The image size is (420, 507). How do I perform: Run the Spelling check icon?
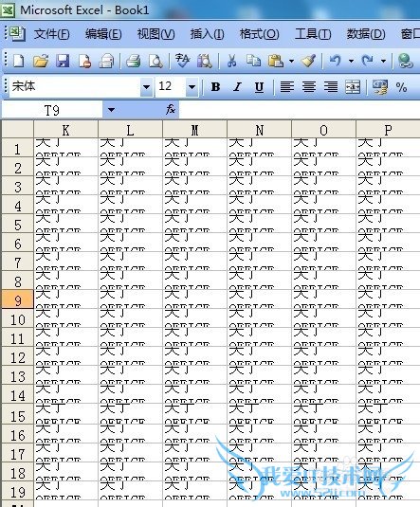(x=182, y=61)
